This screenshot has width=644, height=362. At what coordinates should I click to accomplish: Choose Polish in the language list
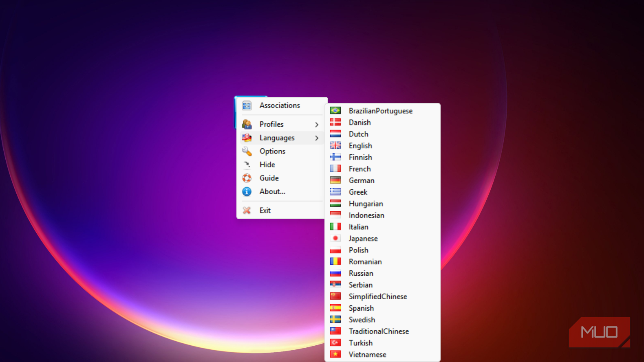382,250
